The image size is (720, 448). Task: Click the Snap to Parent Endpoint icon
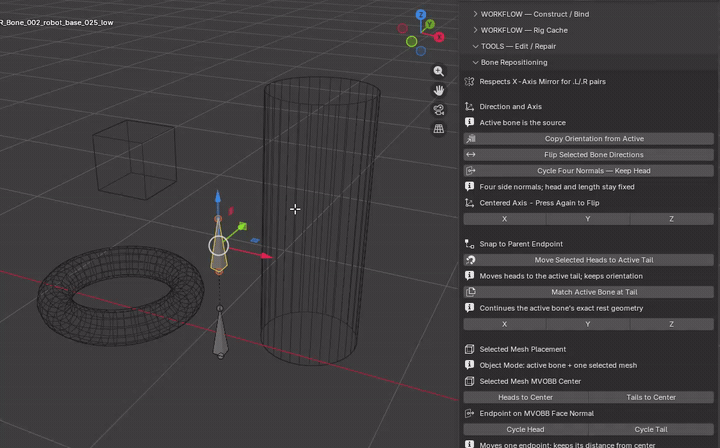pyautogui.click(x=469, y=244)
